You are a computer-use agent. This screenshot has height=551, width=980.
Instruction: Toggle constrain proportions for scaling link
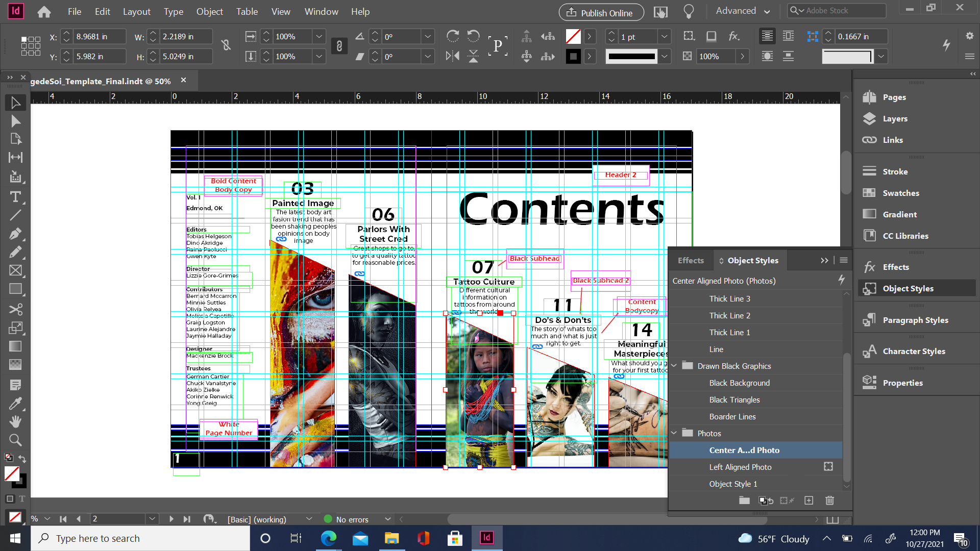[339, 46]
